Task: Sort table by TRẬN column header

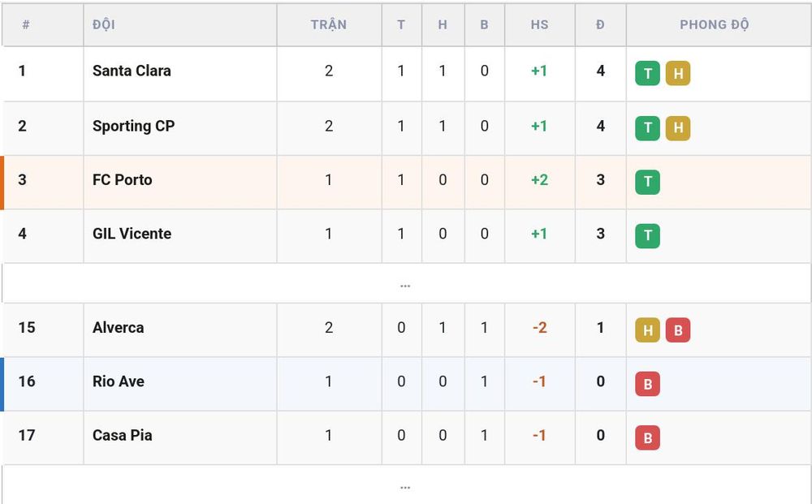Action: [329, 24]
